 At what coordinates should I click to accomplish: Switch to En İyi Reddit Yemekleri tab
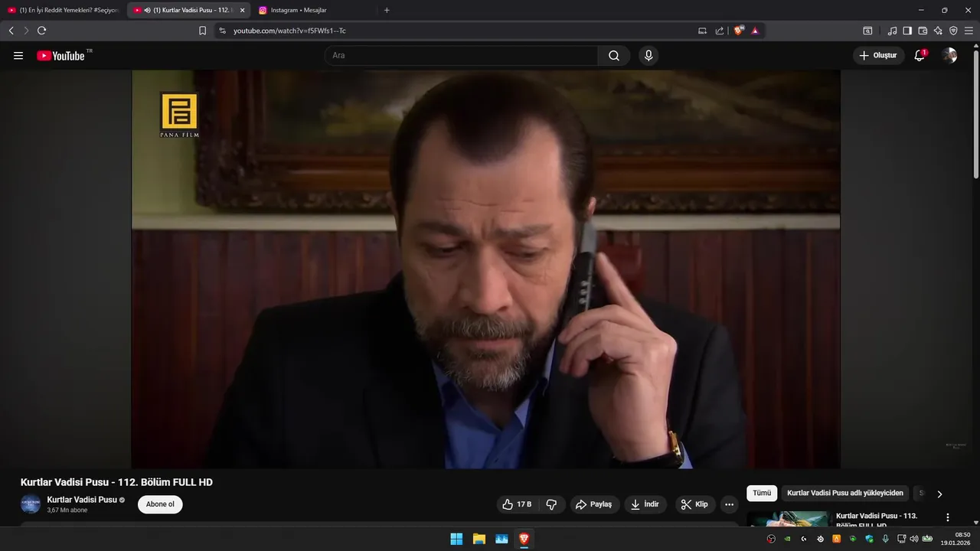(63, 10)
